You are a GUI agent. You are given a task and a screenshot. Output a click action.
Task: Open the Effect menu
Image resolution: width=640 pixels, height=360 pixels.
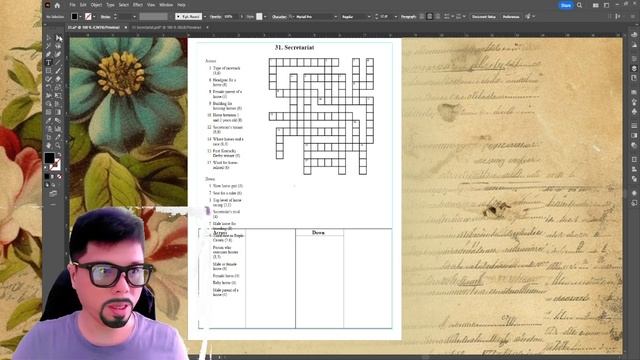point(138,5)
